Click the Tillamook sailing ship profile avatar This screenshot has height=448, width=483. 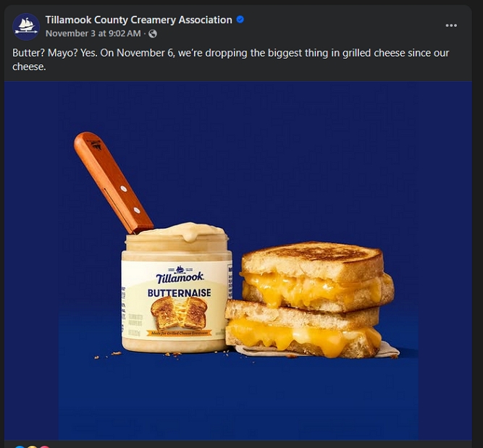tap(26, 27)
